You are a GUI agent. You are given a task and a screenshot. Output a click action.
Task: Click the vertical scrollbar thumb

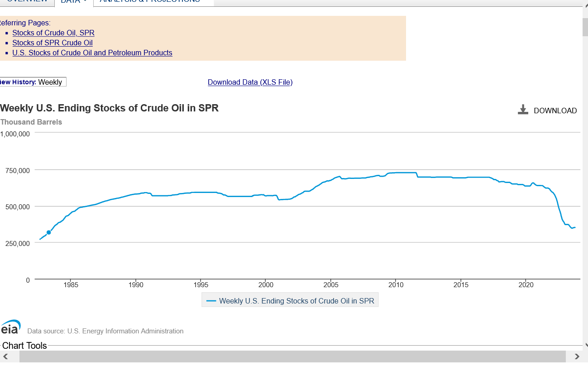coord(585,27)
